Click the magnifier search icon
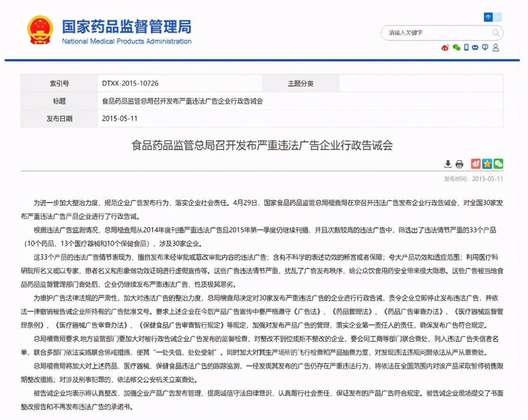Viewport: 528px width, 420px height. pyautogui.click(x=495, y=33)
